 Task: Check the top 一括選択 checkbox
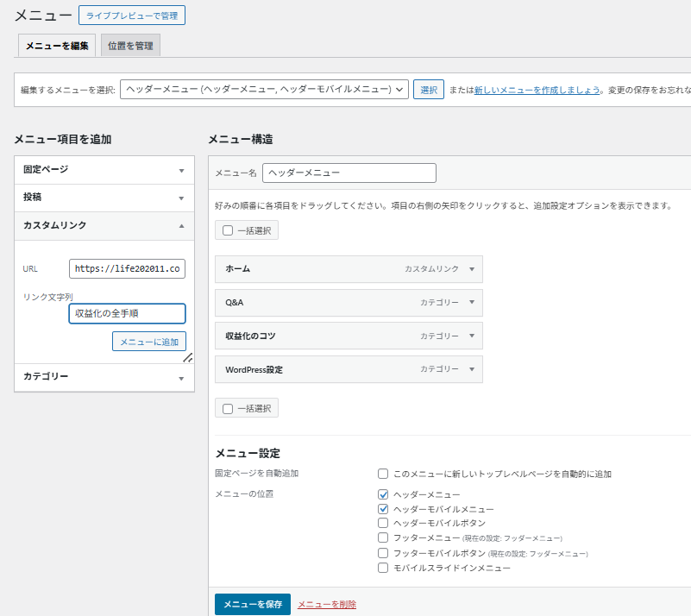[x=228, y=230]
